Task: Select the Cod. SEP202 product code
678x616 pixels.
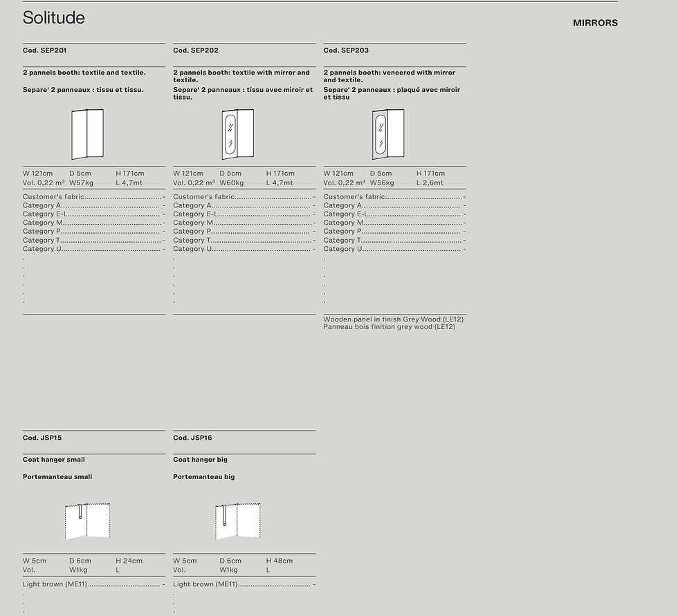Action: coord(195,50)
